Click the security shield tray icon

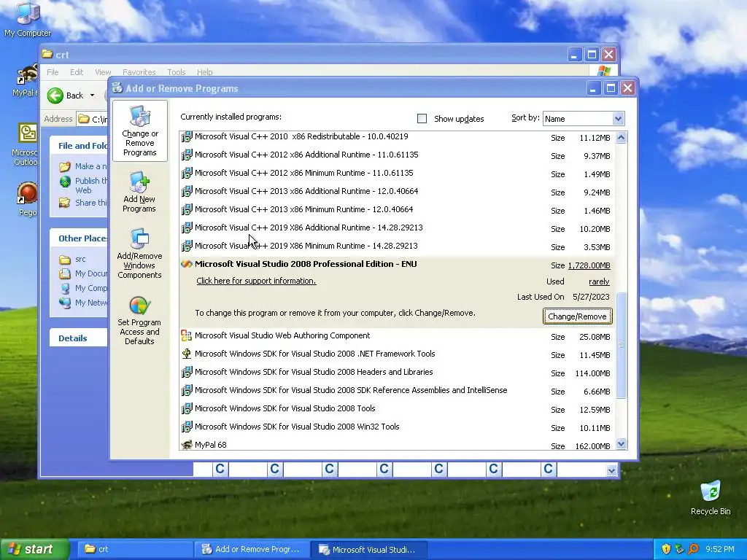pyautogui.click(x=666, y=549)
